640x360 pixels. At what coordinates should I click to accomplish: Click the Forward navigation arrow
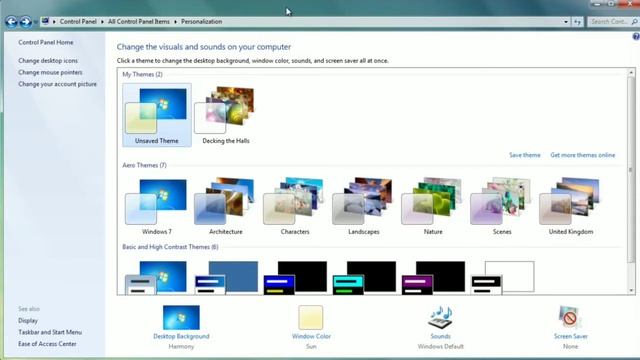(26, 22)
